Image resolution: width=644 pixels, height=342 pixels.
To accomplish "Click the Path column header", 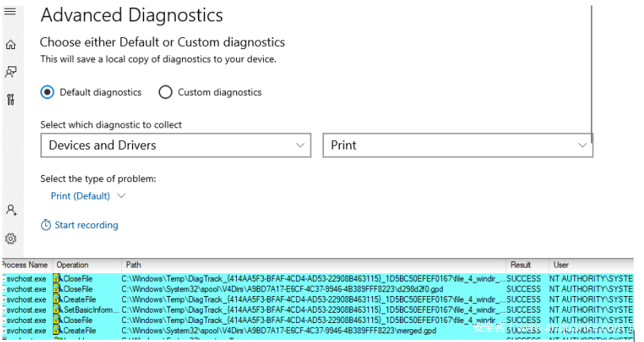I will (x=133, y=264).
